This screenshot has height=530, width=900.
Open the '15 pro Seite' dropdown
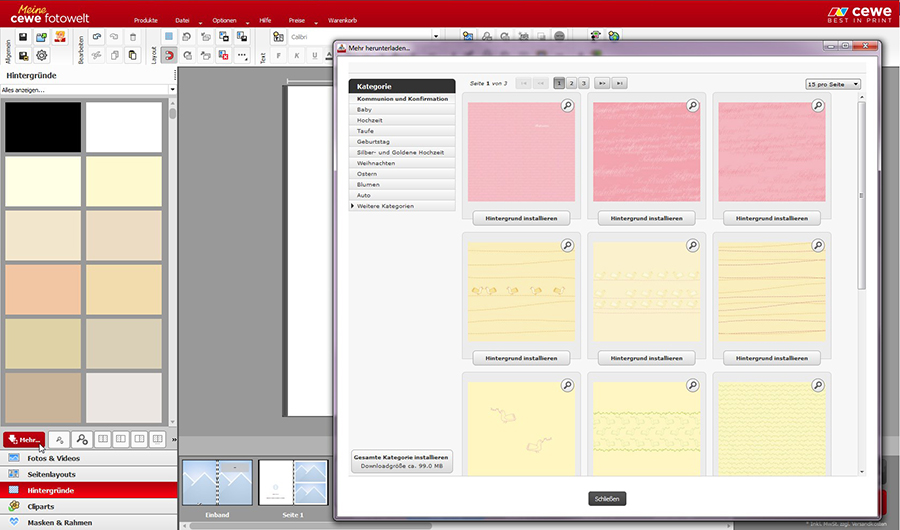click(x=833, y=84)
